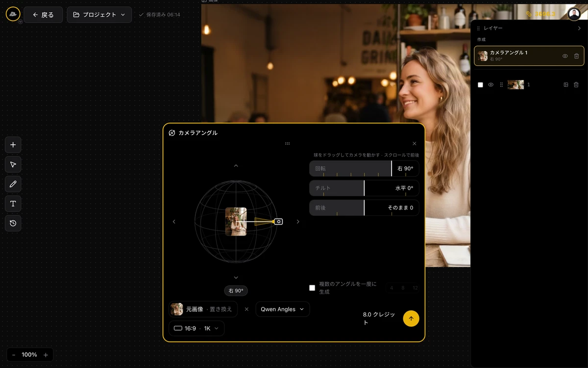The width and height of the screenshot is (588, 368).
Task: Click the drag handle of the camera panel
Action: [287, 144]
